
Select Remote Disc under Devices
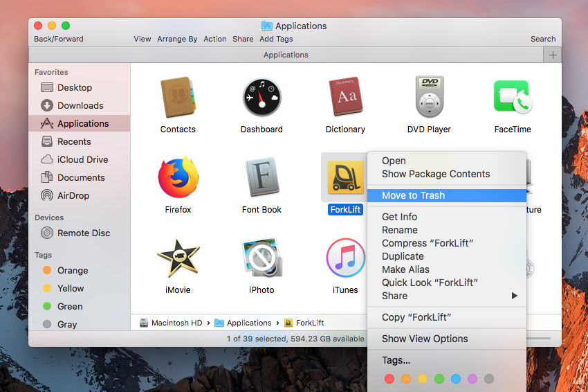pyautogui.click(x=80, y=233)
